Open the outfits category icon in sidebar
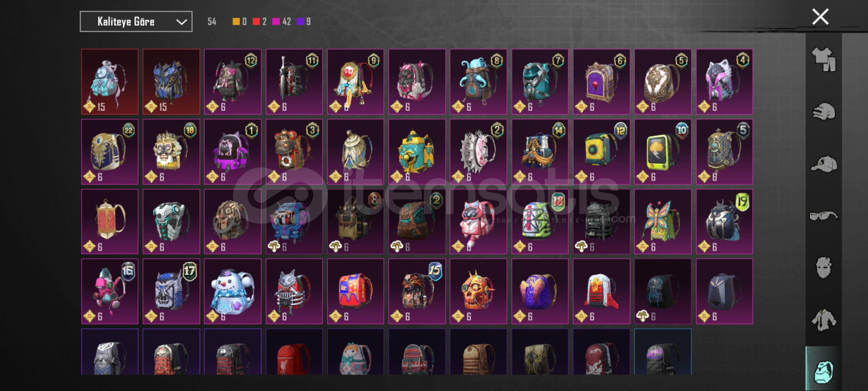Viewport: 868px width, 391px height. pos(824,59)
